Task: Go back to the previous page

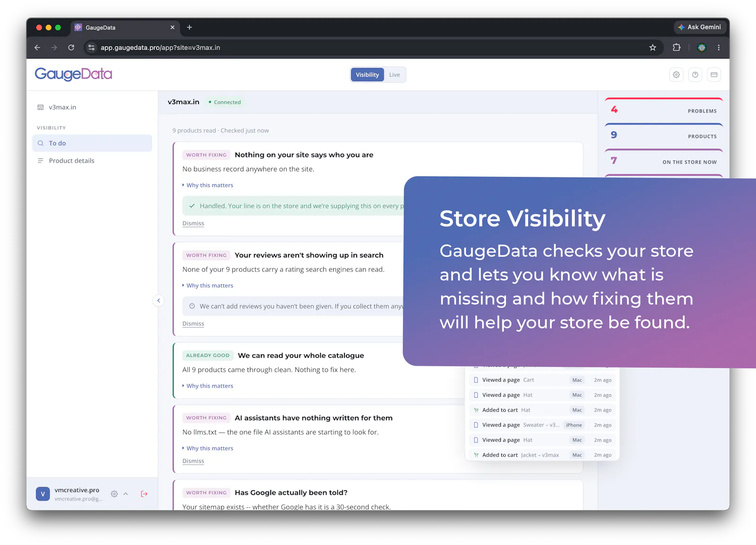Action: pyautogui.click(x=37, y=48)
